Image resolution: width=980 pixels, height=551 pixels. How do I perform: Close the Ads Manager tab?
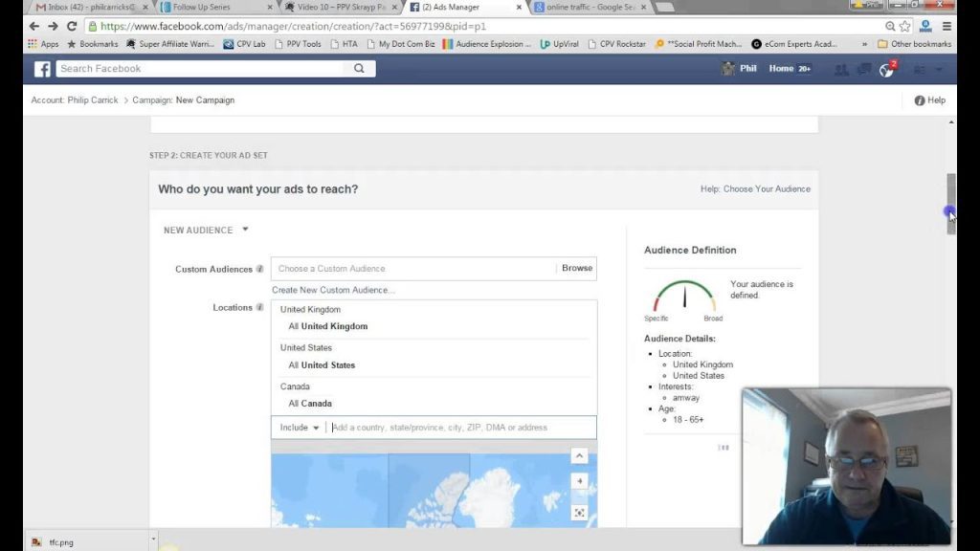pyautogui.click(x=519, y=7)
